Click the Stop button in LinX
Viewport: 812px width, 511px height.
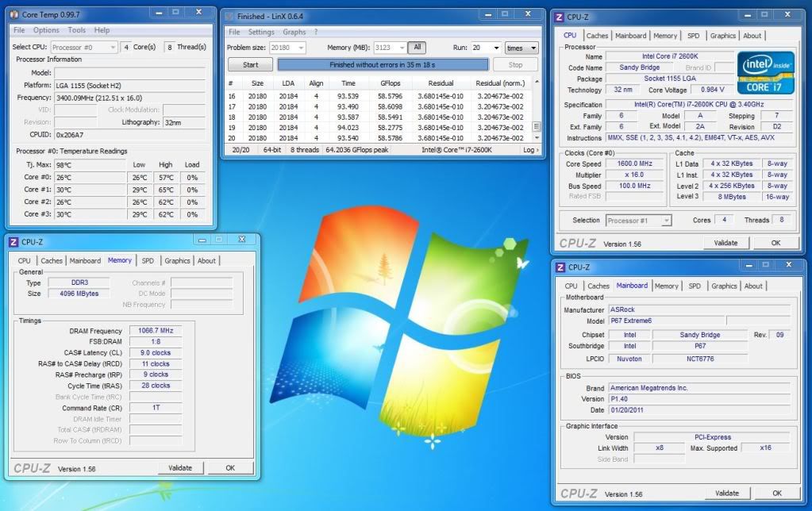515,65
